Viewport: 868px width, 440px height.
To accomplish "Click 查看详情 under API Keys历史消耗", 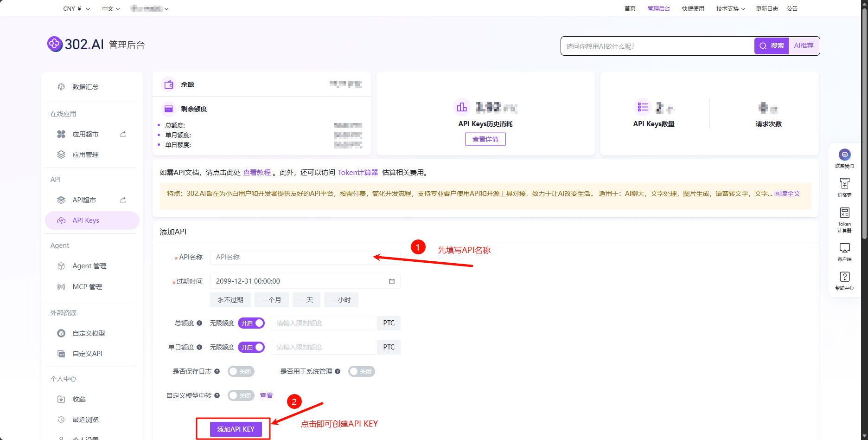I will (x=485, y=139).
